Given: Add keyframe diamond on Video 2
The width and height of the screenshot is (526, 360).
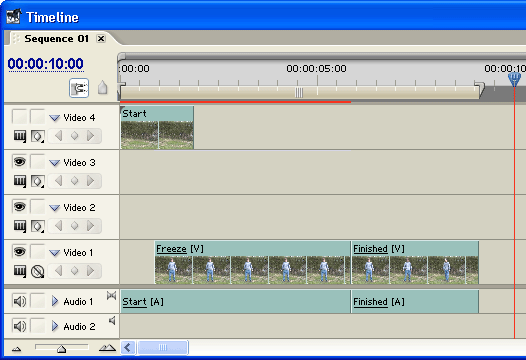Looking at the screenshot, I should (x=74, y=226).
